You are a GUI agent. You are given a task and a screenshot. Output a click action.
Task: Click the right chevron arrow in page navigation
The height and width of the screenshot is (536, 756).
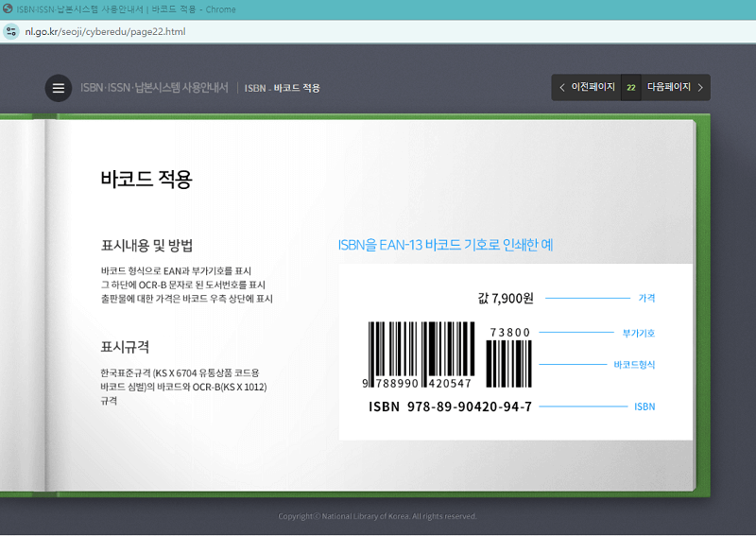(700, 87)
